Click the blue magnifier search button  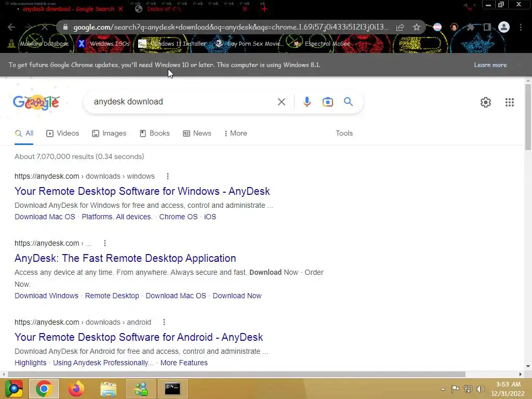(348, 101)
